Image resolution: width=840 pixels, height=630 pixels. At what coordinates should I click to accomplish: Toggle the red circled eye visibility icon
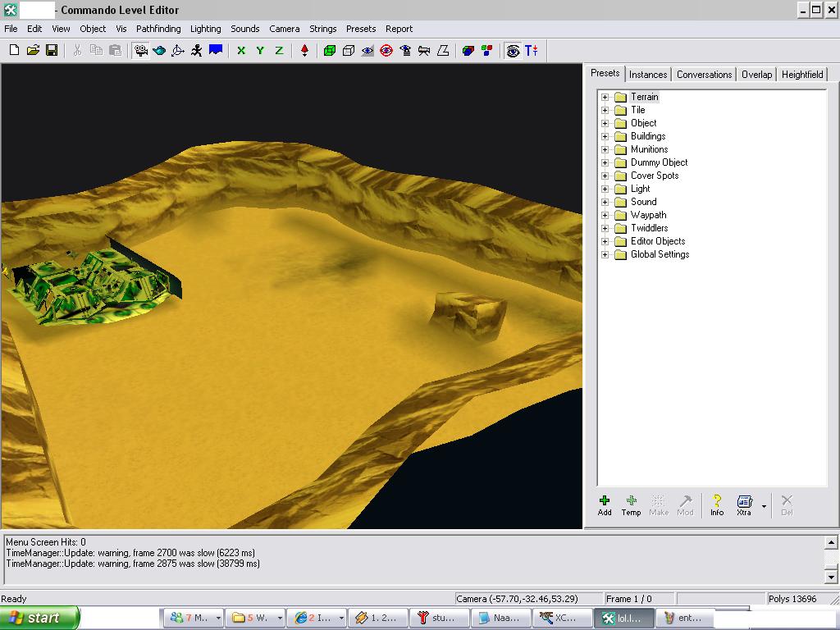point(386,50)
